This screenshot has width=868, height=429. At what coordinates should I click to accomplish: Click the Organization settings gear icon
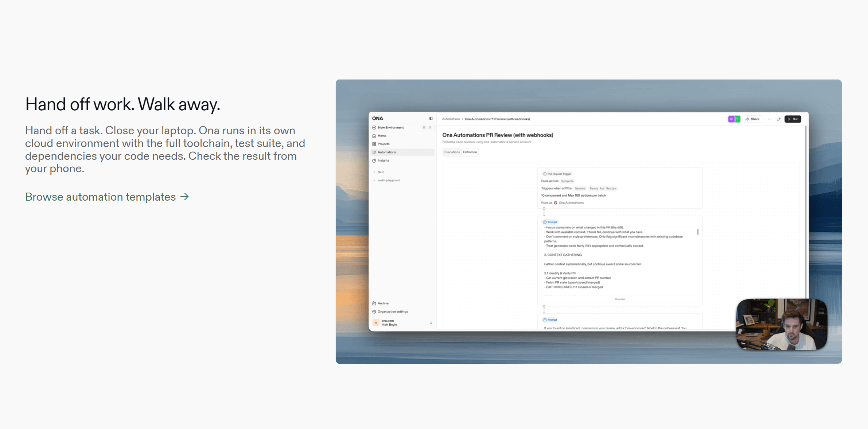coord(374,312)
